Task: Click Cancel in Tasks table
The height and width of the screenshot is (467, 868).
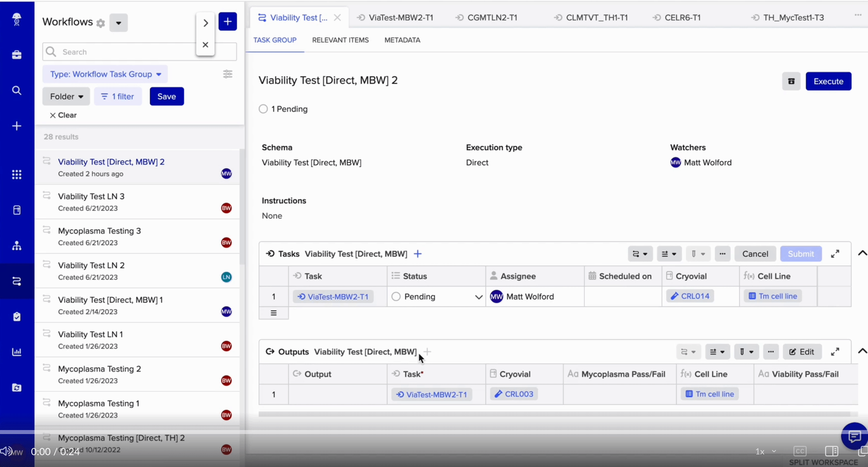Action: click(x=755, y=254)
